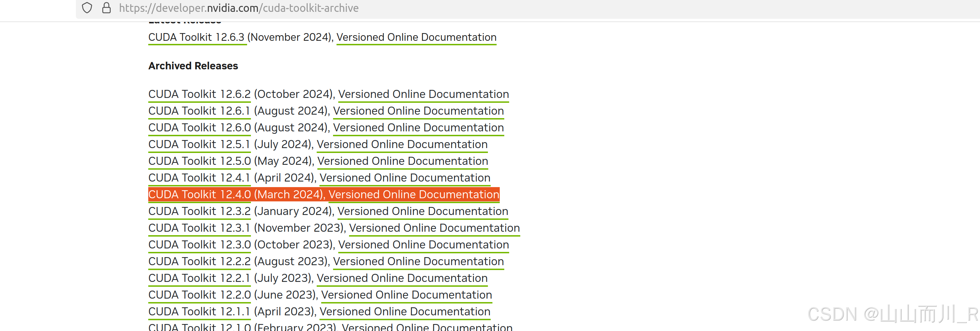Open documentation link for October 2023 release
Image resolution: width=980 pixels, height=331 pixels.
pyautogui.click(x=424, y=245)
